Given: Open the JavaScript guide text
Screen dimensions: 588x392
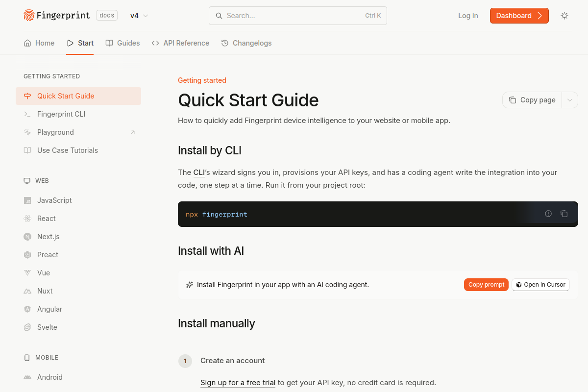Looking at the screenshot, I should [54, 200].
